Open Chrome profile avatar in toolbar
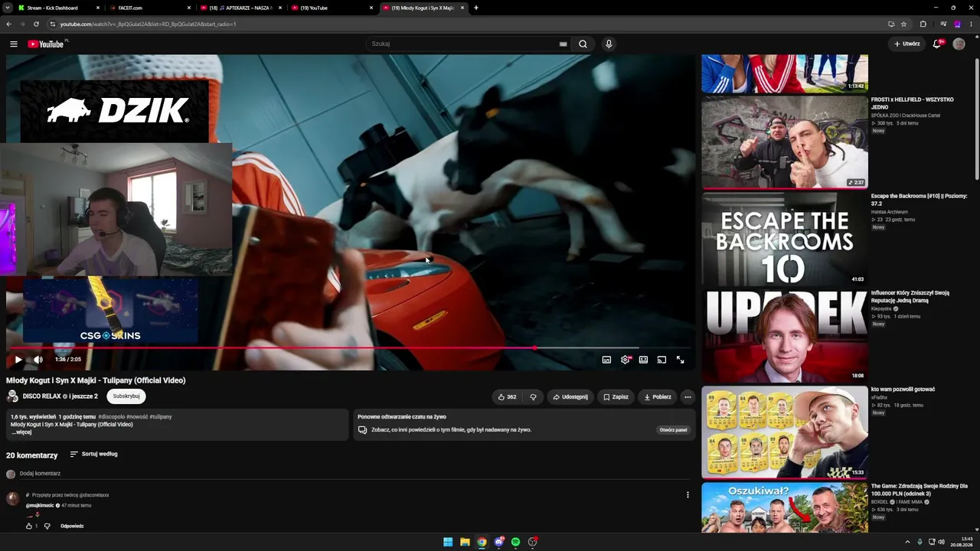The image size is (980, 551). [957, 24]
